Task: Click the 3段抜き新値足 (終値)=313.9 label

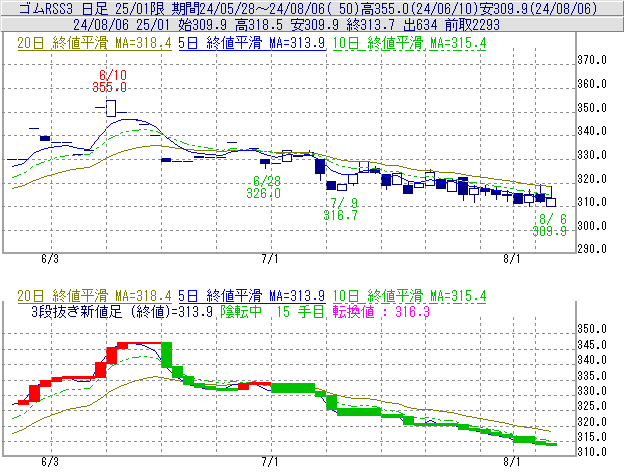Action: point(122,312)
